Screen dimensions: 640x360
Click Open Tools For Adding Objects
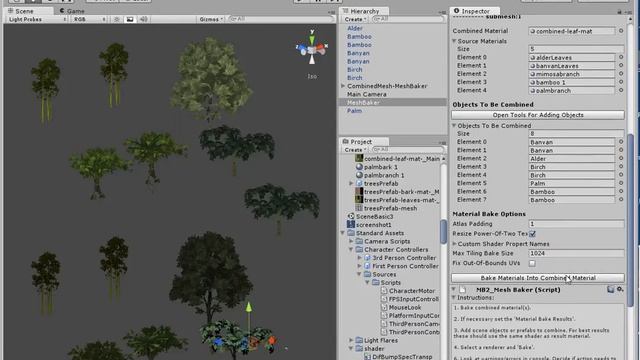pyautogui.click(x=538, y=115)
